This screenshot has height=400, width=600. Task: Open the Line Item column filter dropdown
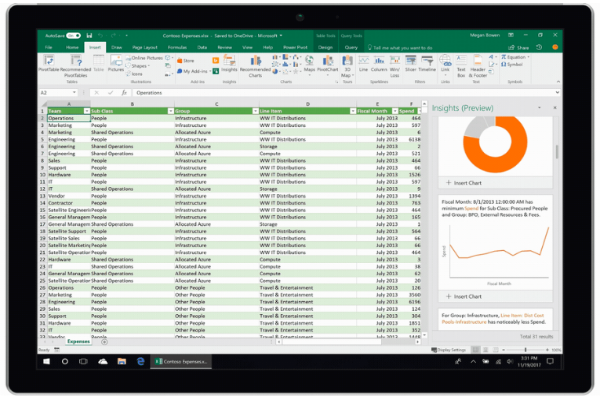tap(353, 111)
